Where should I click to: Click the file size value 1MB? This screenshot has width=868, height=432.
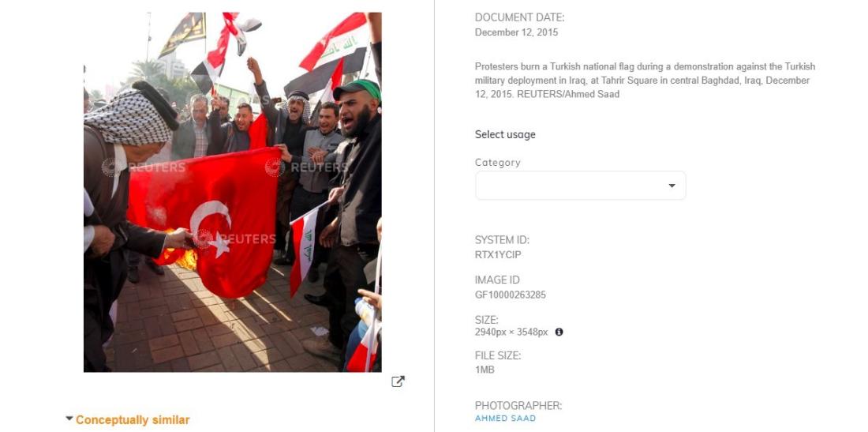pyautogui.click(x=485, y=370)
